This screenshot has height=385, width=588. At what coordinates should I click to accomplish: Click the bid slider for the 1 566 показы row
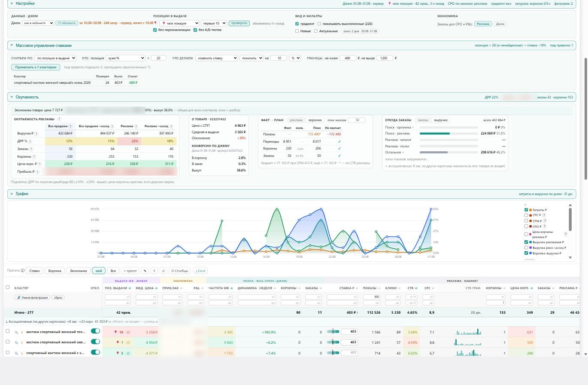pyautogui.click(x=333, y=331)
